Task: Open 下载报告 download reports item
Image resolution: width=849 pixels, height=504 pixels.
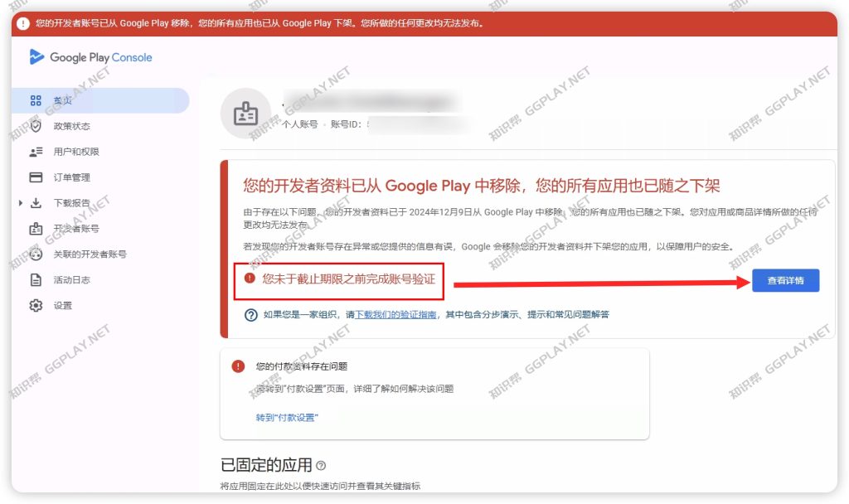Action: click(x=72, y=203)
